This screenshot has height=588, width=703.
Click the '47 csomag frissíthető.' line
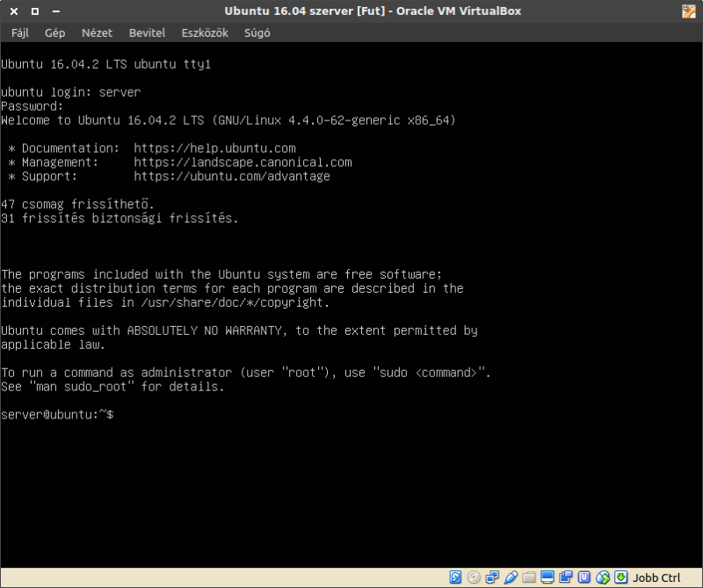pos(77,204)
